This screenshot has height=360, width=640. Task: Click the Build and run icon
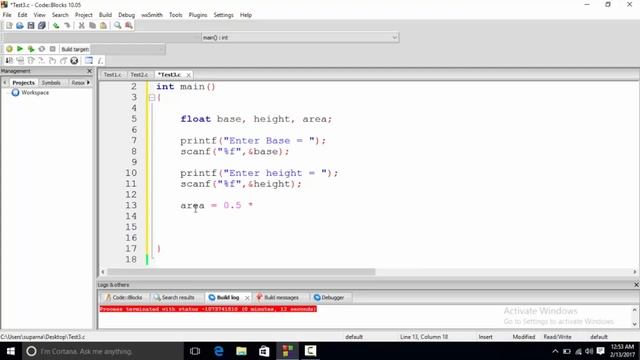click(x=31, y=49)
